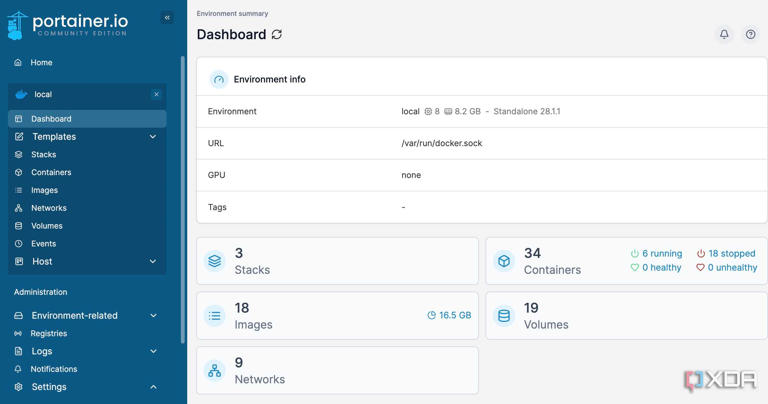Screen dimensions: 768x404
Task: Click the Templates edit icon in the sidebar
Action: coord(19,137)
